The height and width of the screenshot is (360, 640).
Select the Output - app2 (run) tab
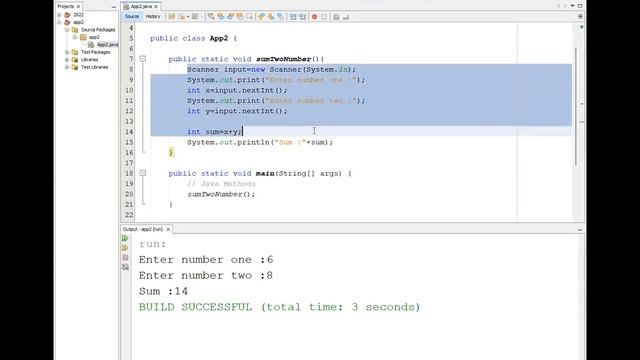(143, 229)
